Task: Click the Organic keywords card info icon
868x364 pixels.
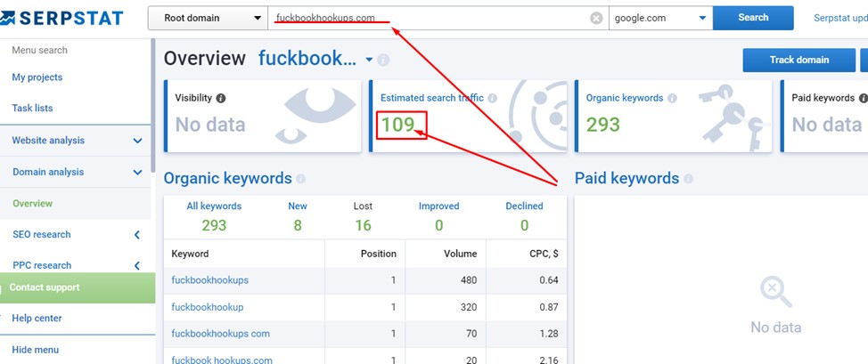Action: coord(672,98)
